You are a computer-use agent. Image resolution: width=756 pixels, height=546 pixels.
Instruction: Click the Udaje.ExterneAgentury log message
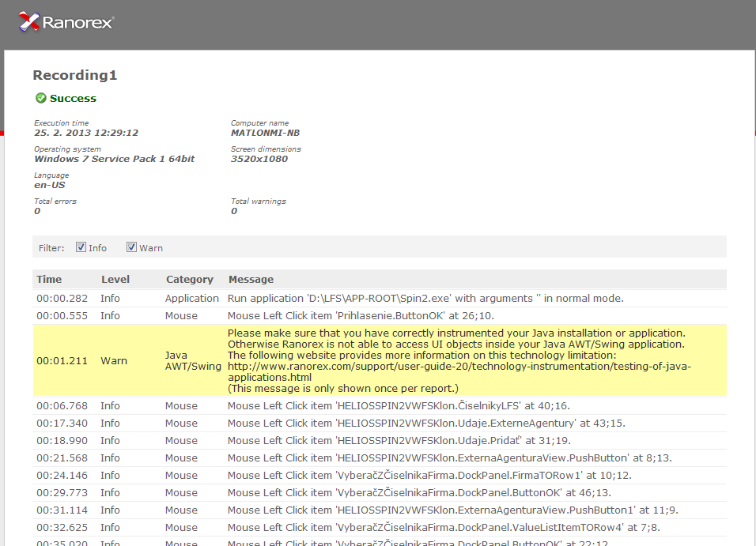click(x=426, y=423)
